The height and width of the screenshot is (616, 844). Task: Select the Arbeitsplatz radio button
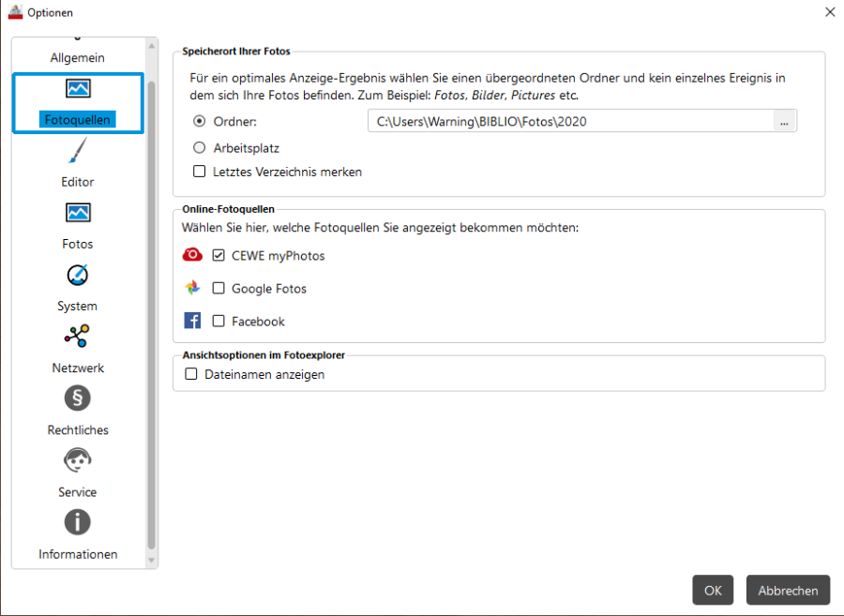(199, 147)
